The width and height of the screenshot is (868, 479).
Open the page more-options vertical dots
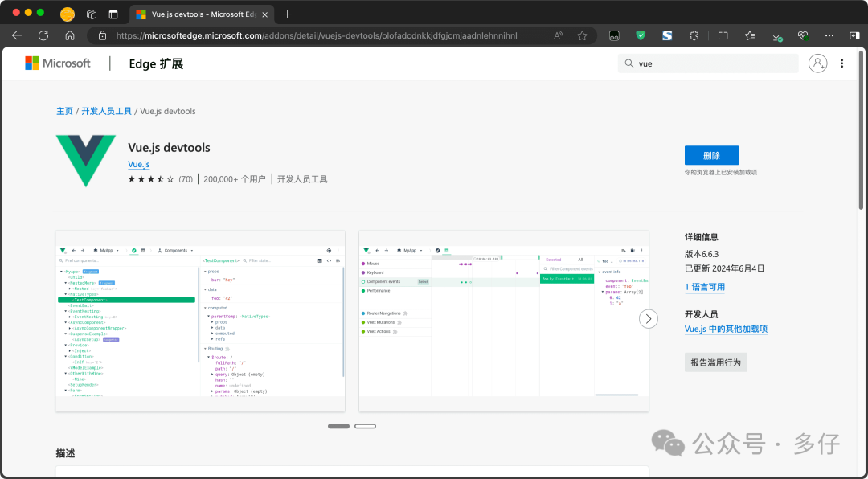pos(842,63)
